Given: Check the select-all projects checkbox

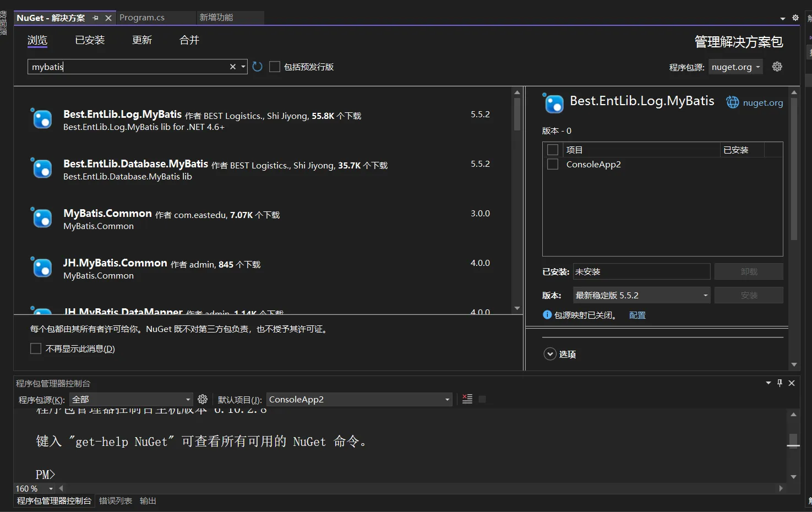Looking at the screenshot, I should [x=553, y=150].
